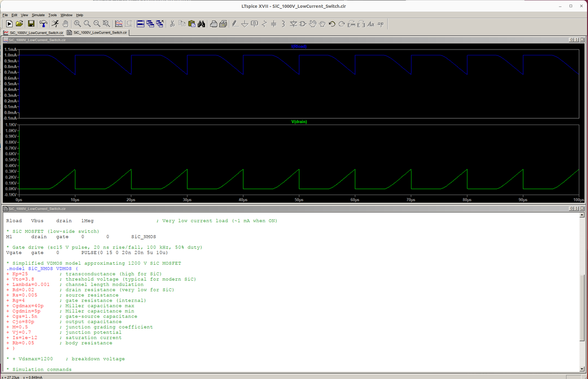588x379 pixels.
Task: Zoom out using the magnifier minus icon
Action: (97, 24)
